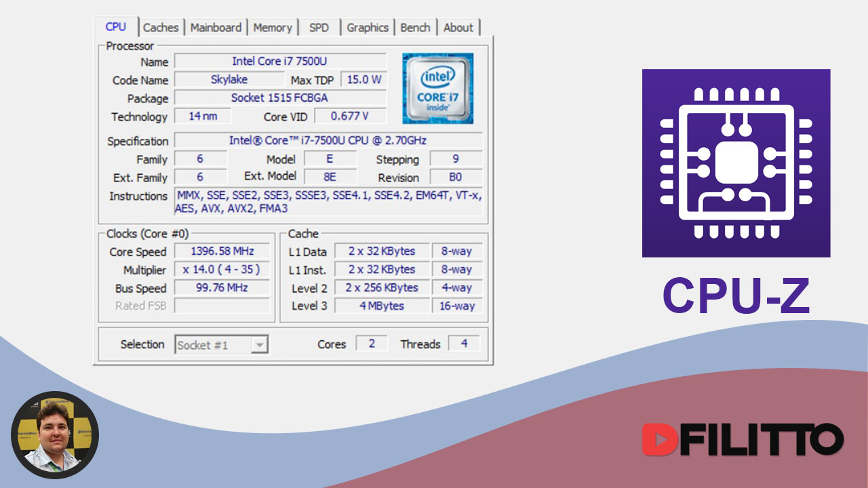Screen dimensions: 868x488
Task: Open the About tab
Action: (459, 27)
